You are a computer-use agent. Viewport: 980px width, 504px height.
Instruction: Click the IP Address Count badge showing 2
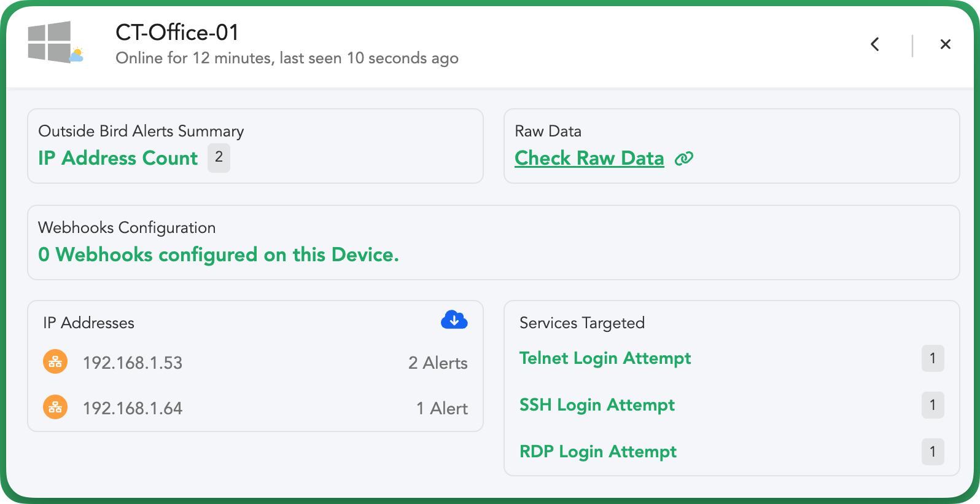[219, 158]
